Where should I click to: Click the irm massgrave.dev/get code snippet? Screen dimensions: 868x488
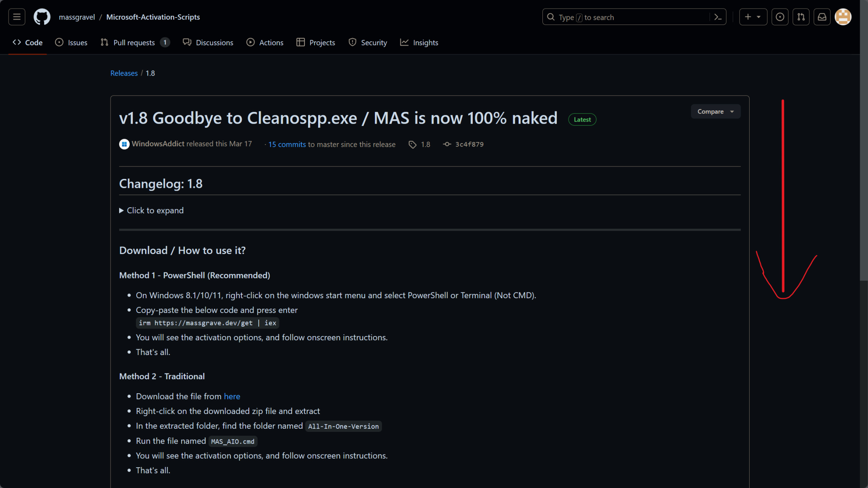point(208,323)
